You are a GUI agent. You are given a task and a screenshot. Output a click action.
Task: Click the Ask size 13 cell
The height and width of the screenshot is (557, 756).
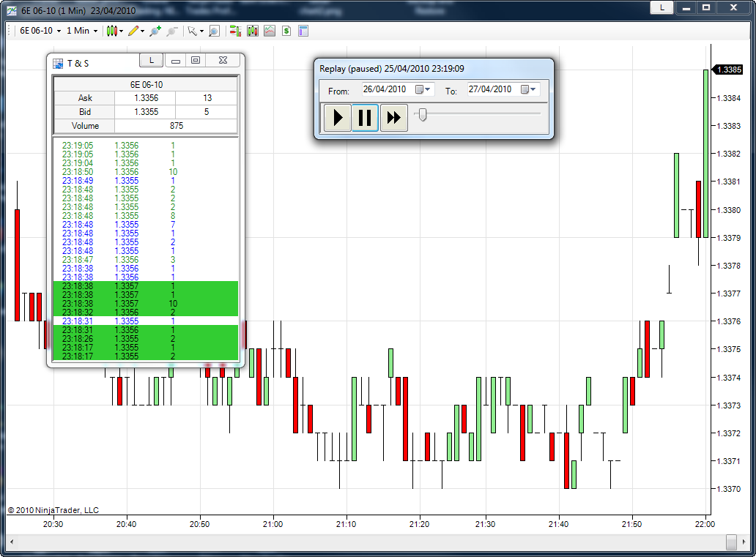coord(207,98)
